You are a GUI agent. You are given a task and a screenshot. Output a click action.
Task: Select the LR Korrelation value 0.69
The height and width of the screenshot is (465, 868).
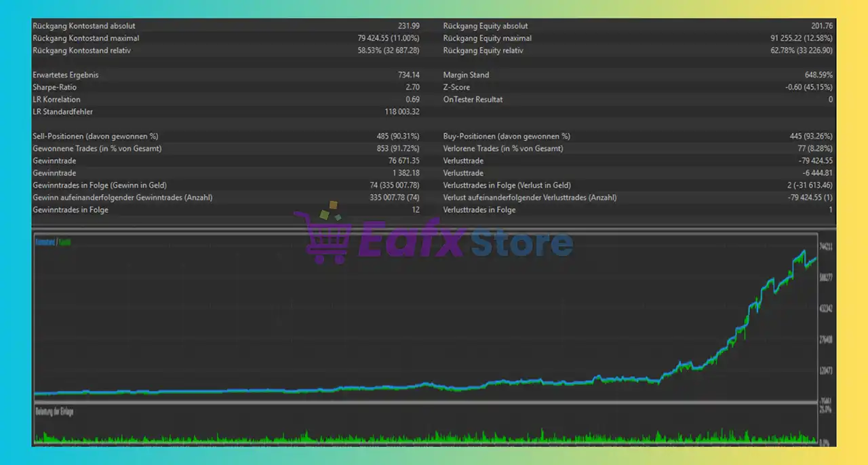(412, 100)
